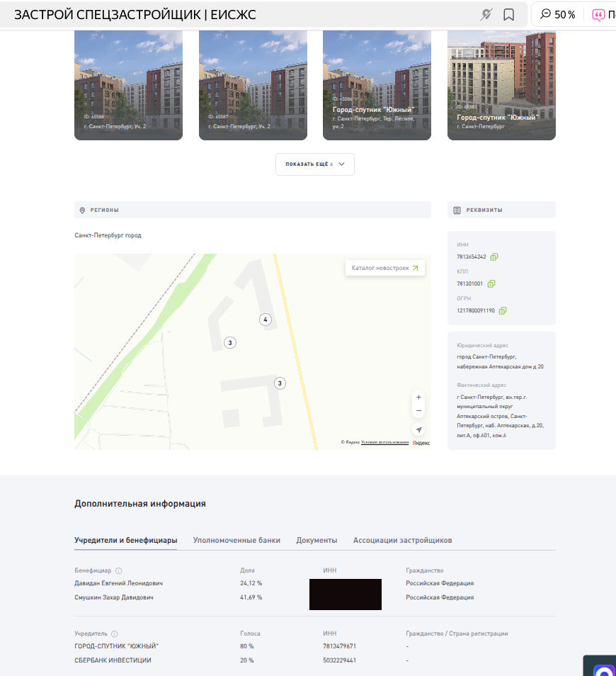Click copy icon beside ОГРН number
This screenshot has height=676, width=616.
(503, 310)
